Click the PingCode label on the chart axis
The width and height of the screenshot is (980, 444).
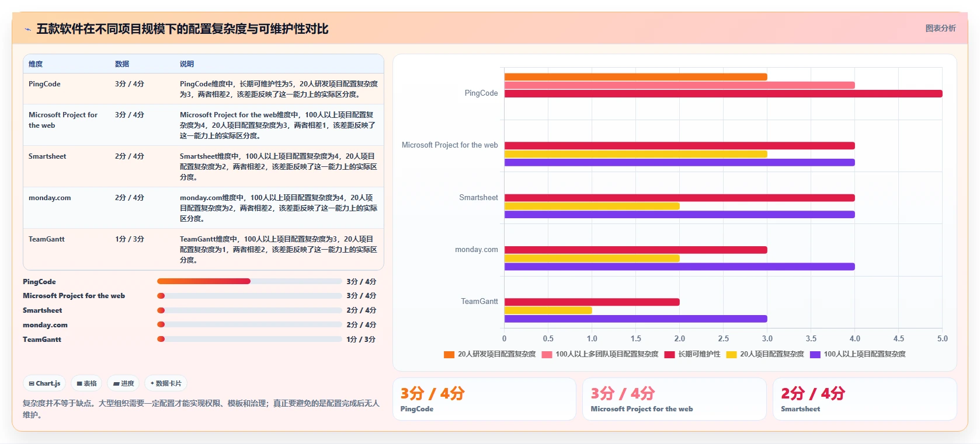481,93
